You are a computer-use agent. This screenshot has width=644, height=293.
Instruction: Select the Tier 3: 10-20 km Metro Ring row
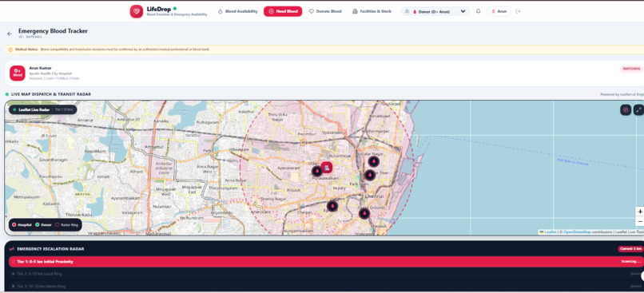tap(326, 286)
